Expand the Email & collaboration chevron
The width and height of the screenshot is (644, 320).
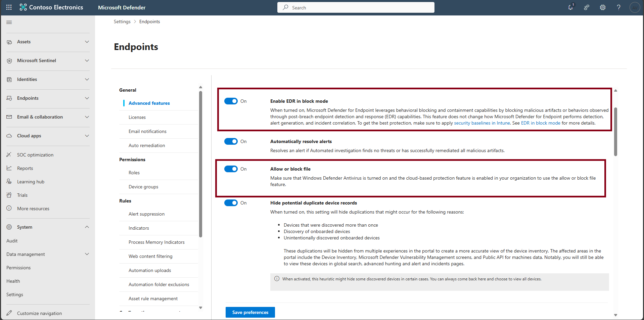click(x=87, y=117)
